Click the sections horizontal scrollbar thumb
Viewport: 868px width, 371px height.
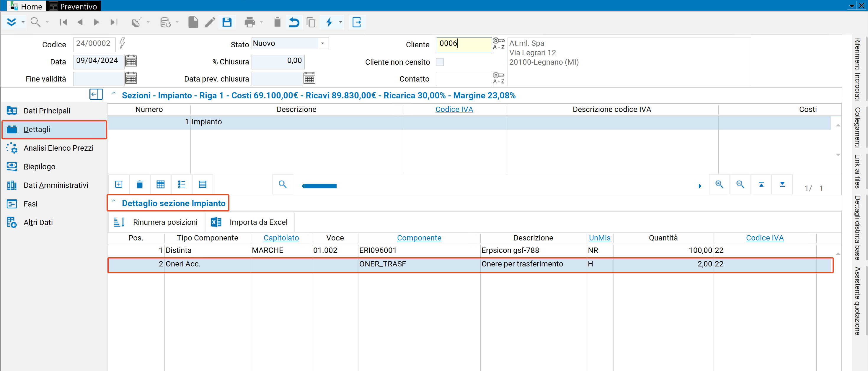coord(320,186)
